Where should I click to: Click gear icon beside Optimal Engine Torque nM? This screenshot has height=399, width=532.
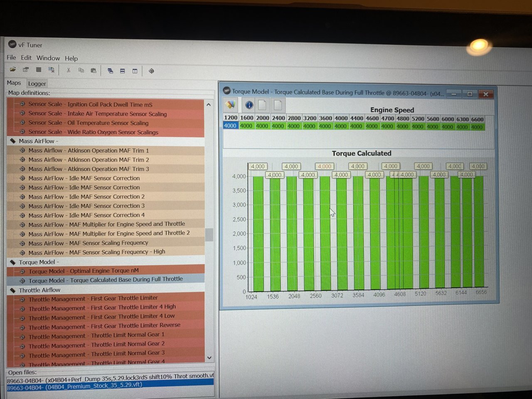[x=22, y=271]
